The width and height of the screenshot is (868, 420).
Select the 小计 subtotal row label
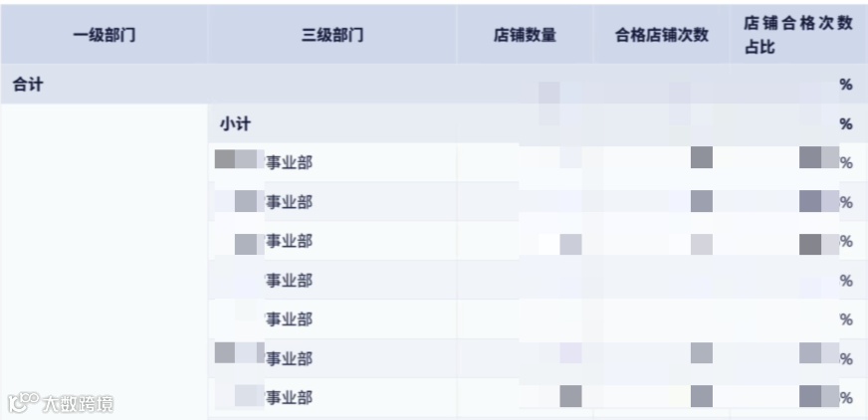tap(235, 124)
